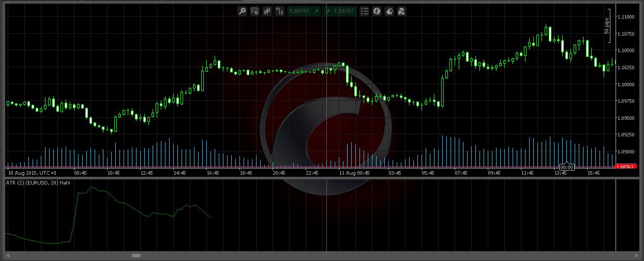Click the horizontal scrollbar thumb

[x=136, y=255]
